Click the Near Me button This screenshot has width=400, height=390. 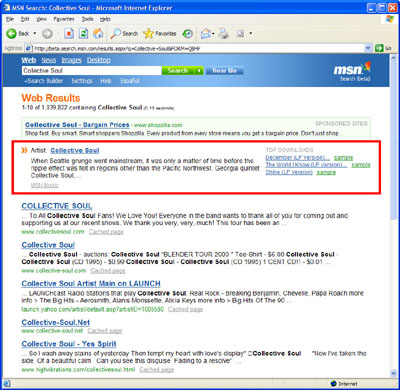point(224,71)
